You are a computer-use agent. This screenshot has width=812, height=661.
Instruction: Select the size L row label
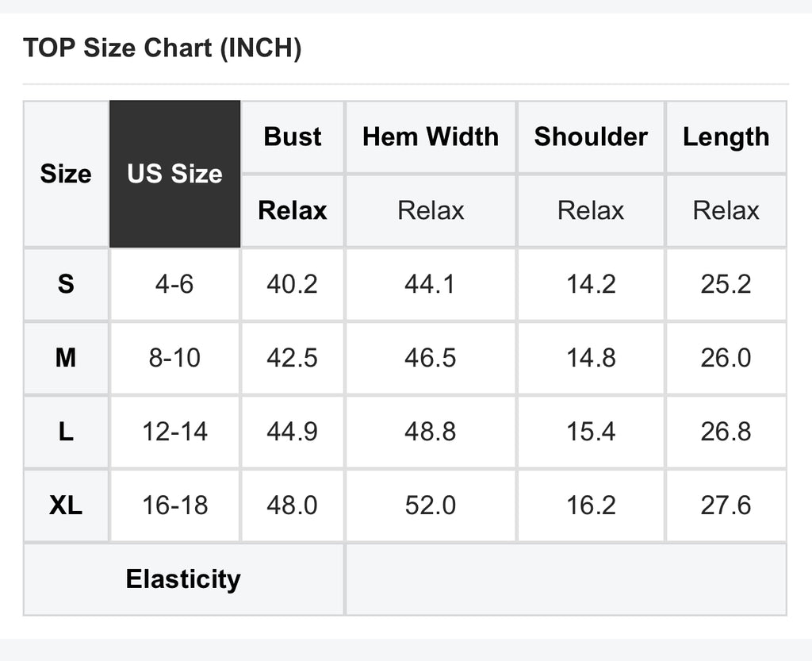66,432
